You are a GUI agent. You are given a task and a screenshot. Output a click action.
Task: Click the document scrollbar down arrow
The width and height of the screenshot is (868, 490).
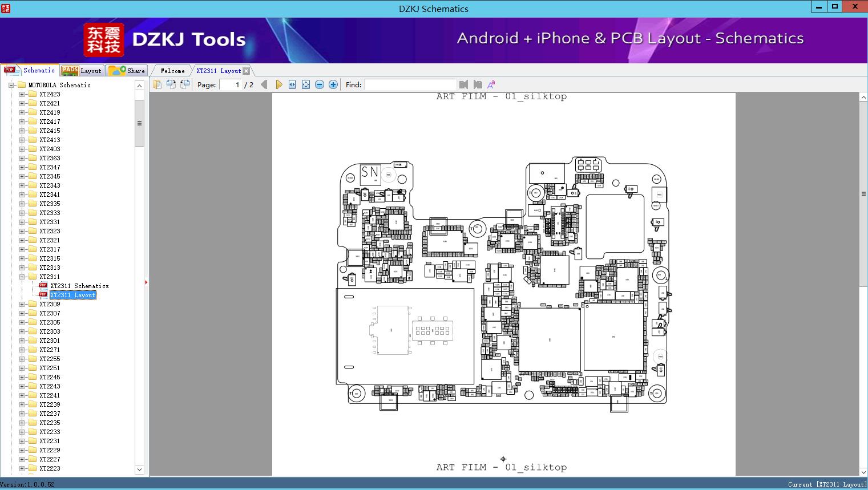tap(863, 472)
